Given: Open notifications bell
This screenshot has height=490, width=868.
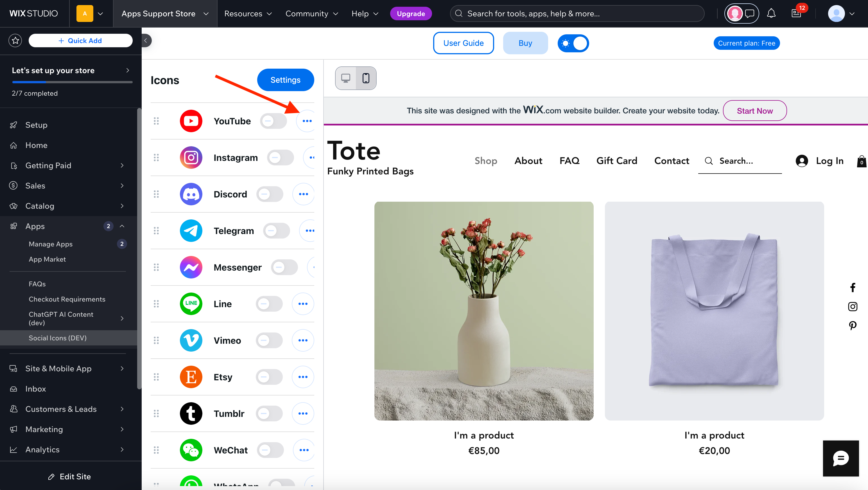Looking at the screenshot, I should [x=771, y=14].
